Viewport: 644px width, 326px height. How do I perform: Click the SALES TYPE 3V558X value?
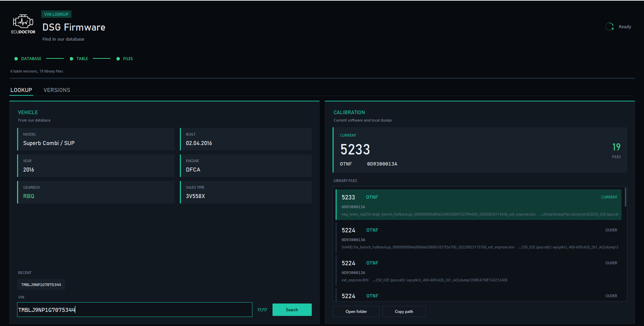(195, 196)
